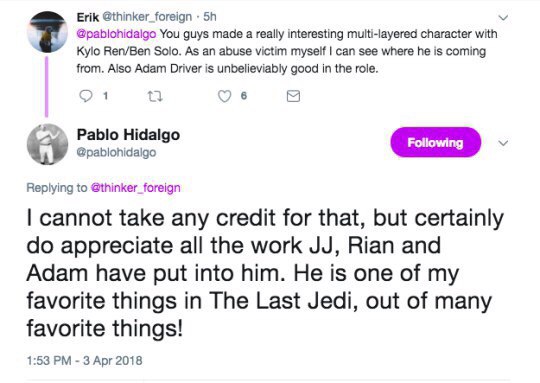Click the Pablo Hidalgo display name
The height and width of the screenshot is (383, 540).
tap(128, 135)
